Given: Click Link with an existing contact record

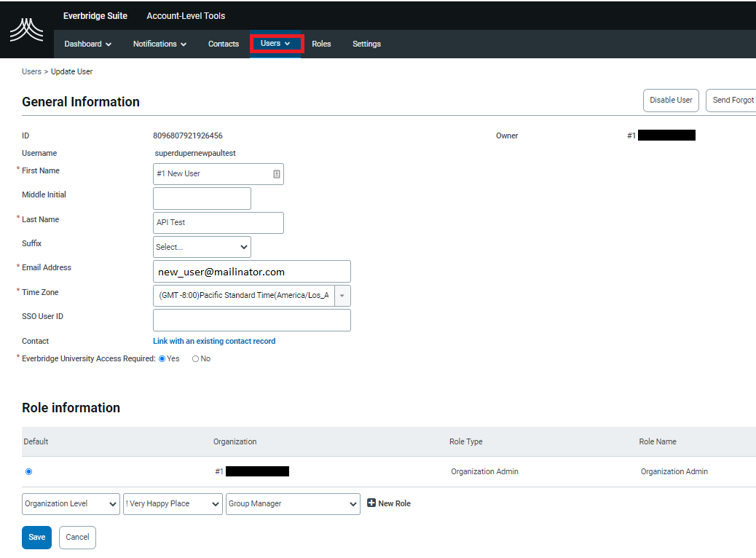Looking at the screenshot, I should click(x=214, y=341).
